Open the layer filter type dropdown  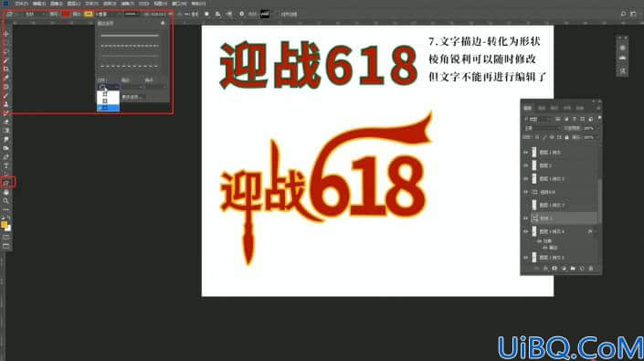pyautogui.click(x=537, y=119)
